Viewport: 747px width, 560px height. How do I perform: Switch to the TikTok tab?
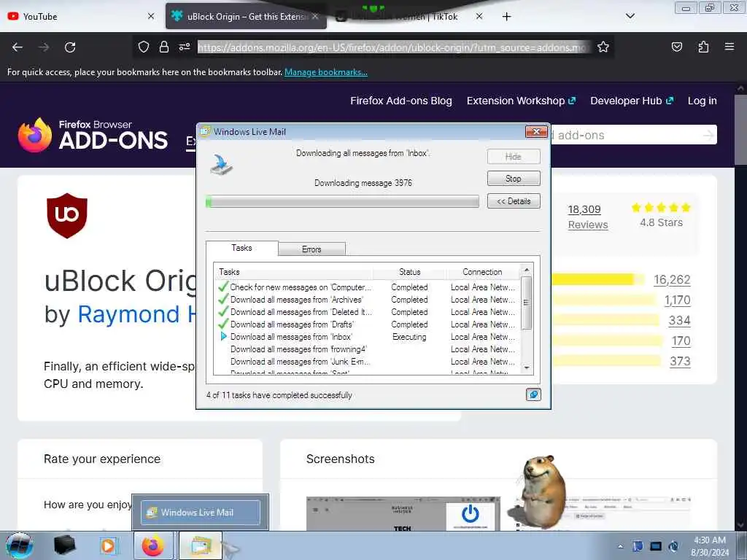point(410,16)
